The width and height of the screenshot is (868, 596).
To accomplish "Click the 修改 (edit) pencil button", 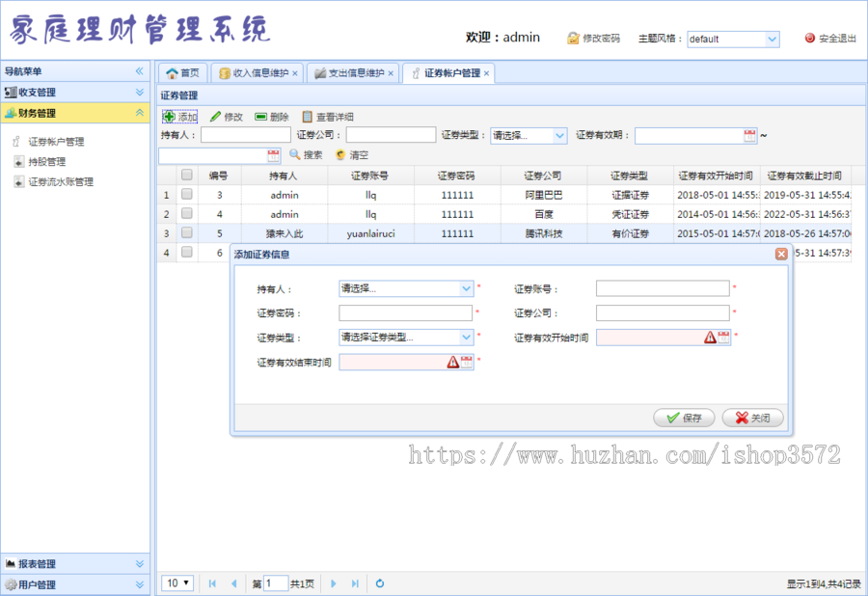I will click(227, 117).
